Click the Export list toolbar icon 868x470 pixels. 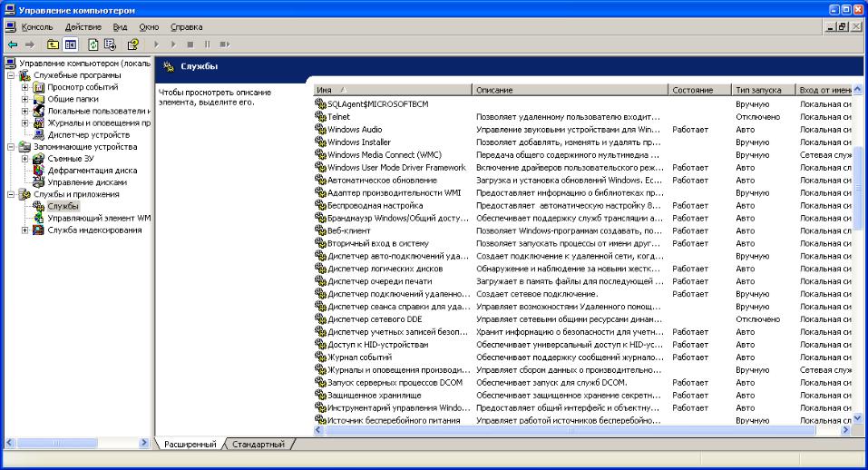pyautogui.click(x=110, y=44)
